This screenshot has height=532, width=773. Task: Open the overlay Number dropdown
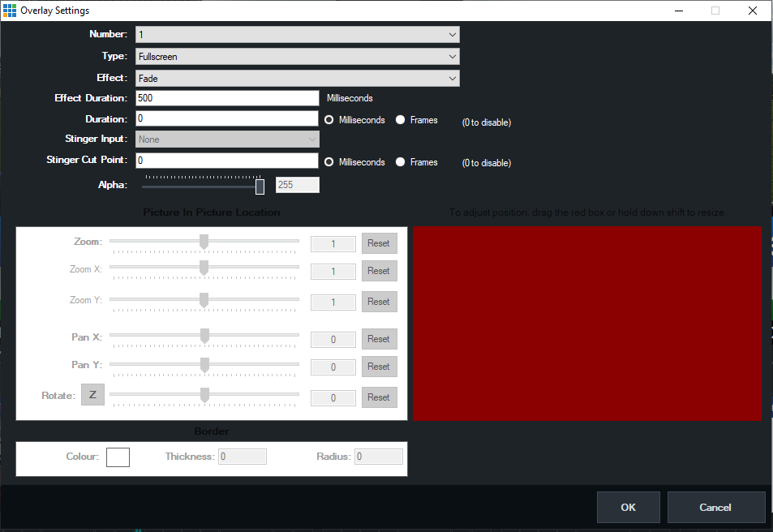(x=297, y=35)
